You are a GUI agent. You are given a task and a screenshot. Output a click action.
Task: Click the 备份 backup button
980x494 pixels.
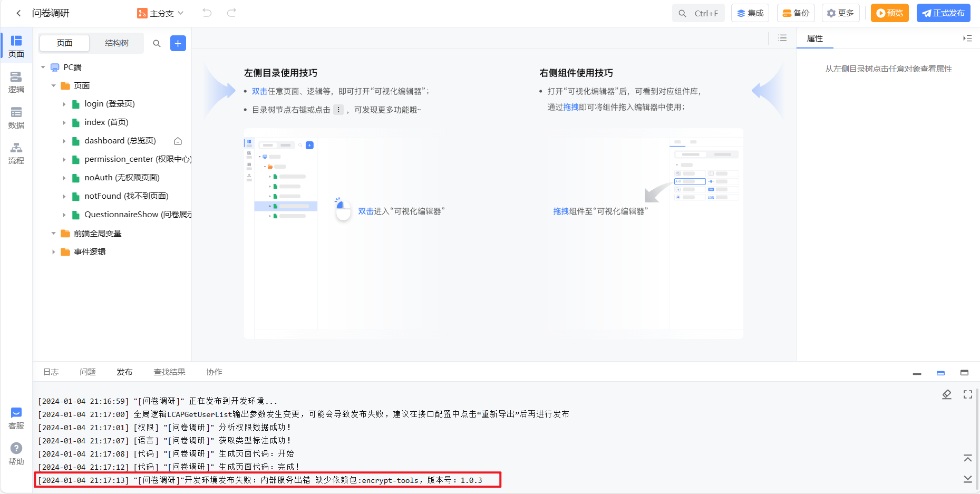796,13
